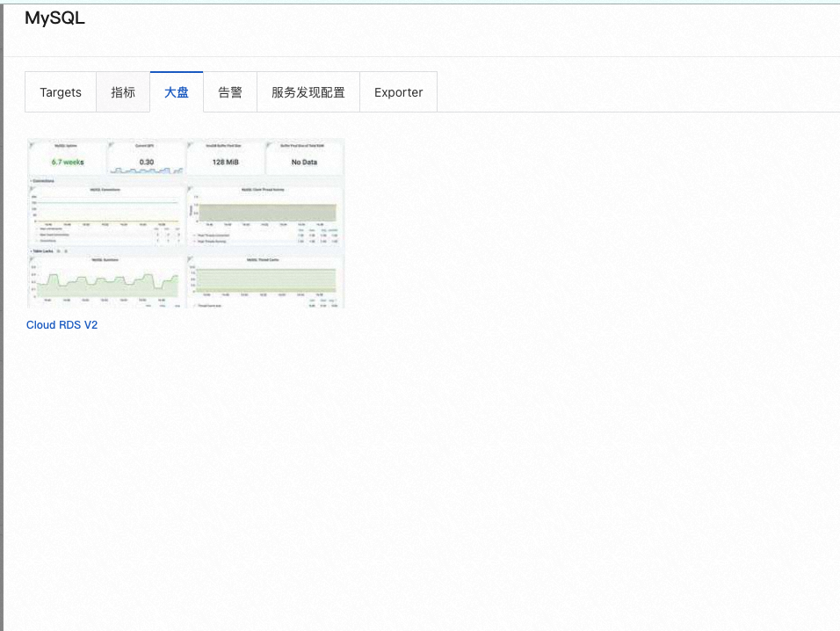This screenshot has height=631, width=840.
Task: Select the 大盘 tab
Action: pos(177,92)
